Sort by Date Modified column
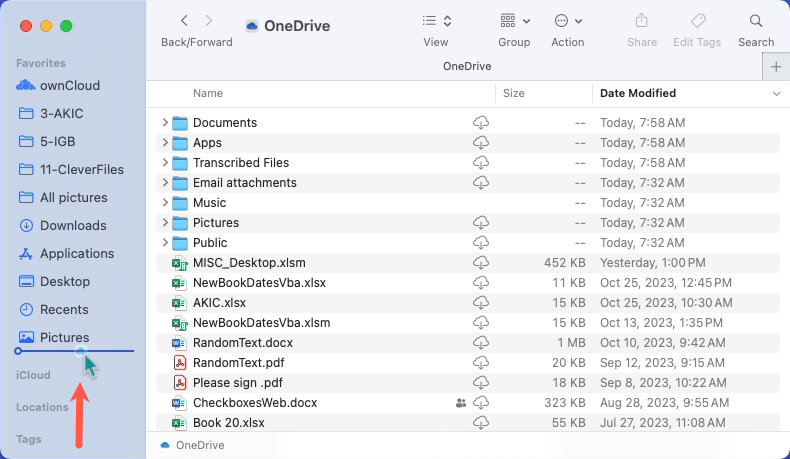Image resolution: width=790 pixels, height=459 pixels. coord(638,93)
